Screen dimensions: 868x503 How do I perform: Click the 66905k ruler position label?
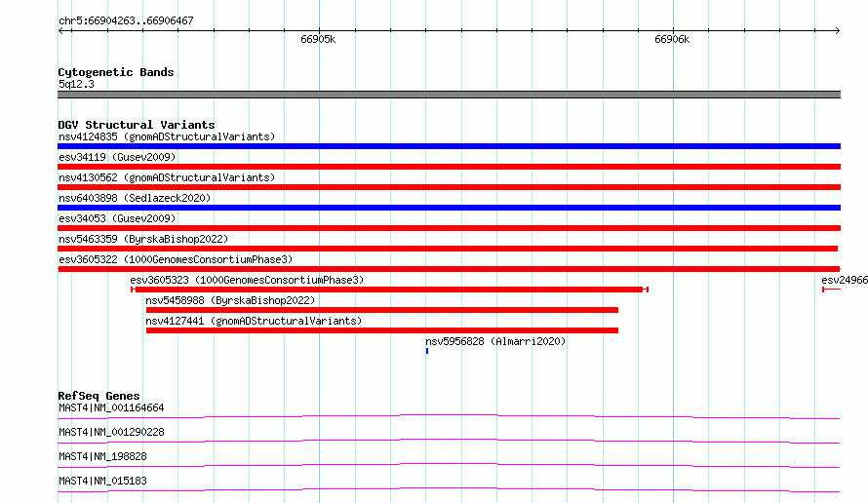318,39
